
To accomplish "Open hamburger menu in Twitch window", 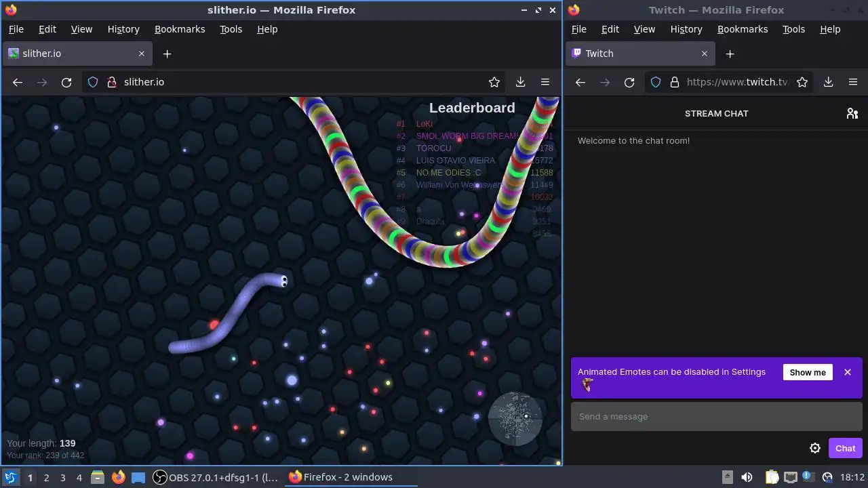I will click(853, 82).
